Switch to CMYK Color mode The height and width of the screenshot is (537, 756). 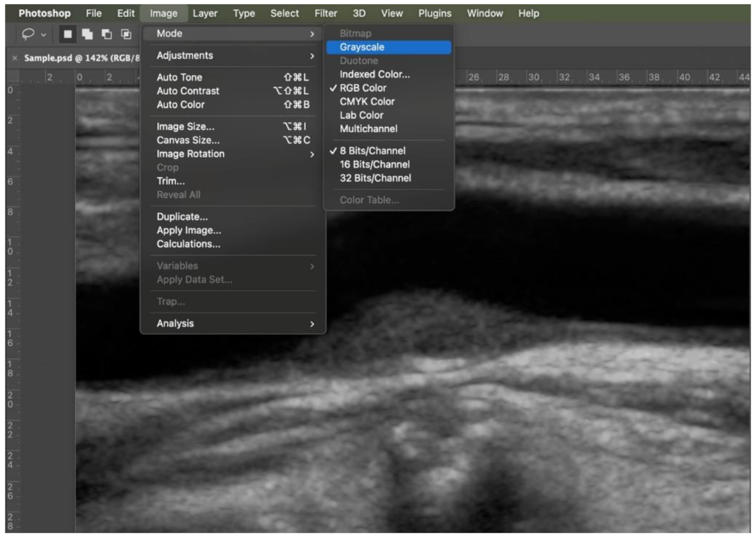coord(367,101)
